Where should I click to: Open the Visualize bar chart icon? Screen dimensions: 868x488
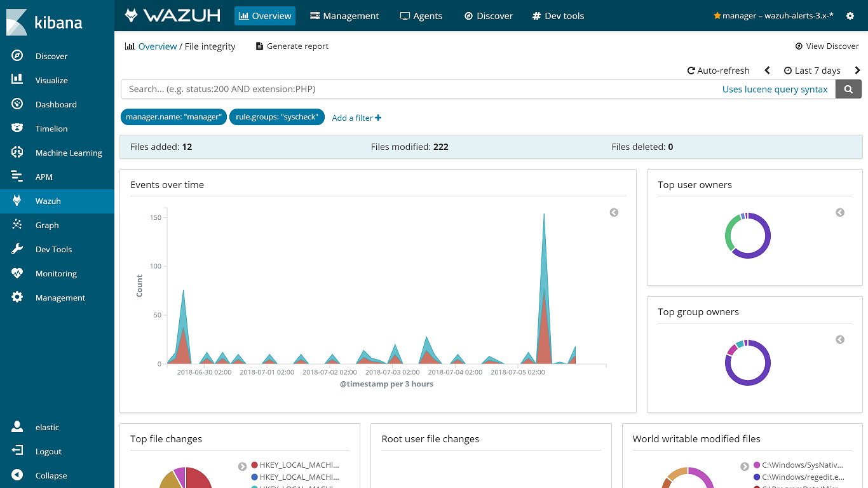[17, 80]
